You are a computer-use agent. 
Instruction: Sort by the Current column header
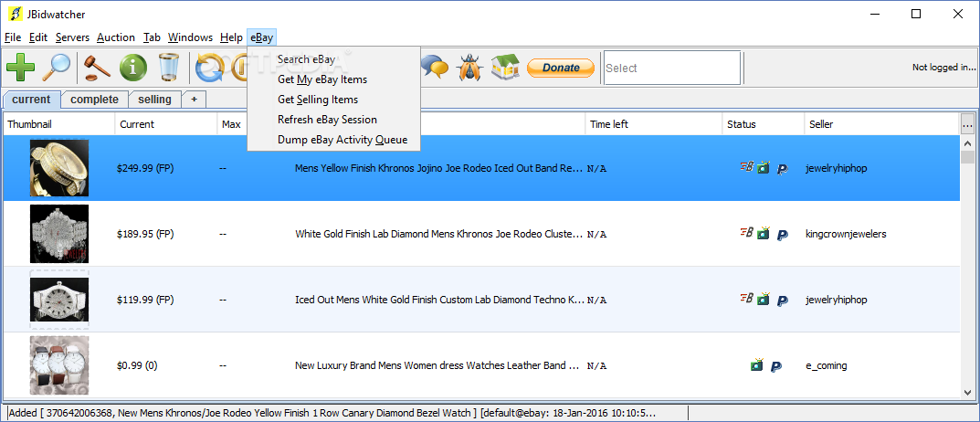166,124
